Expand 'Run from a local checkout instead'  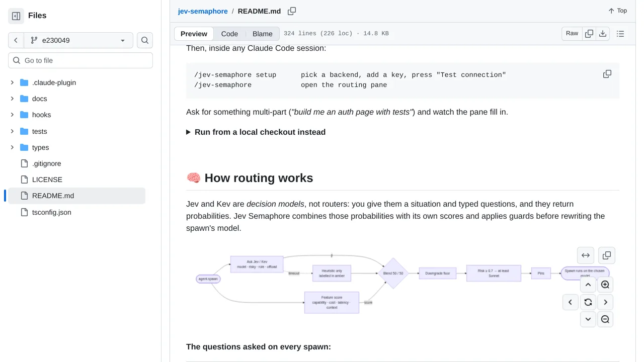(x=256, y=132)
